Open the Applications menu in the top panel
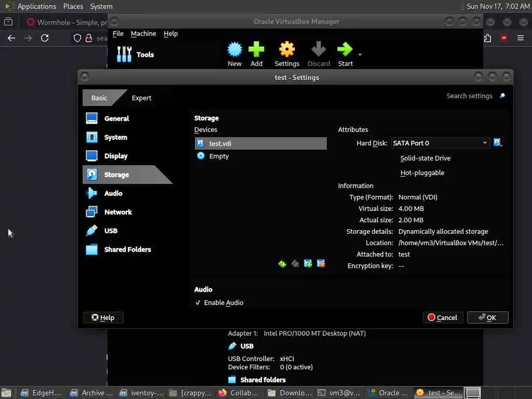532x399 pixels. pyautogui.click(x=37, y=6)
